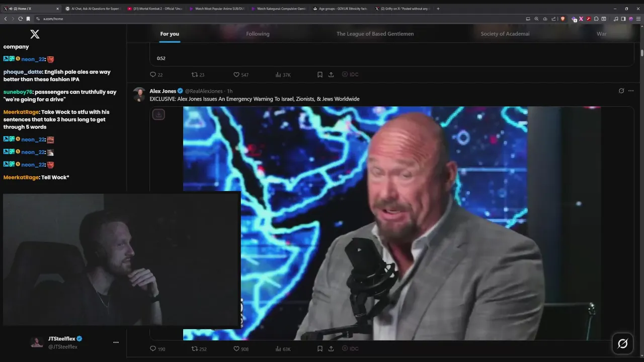
Task: Select the For you timeline tab
Action: pyautogui.click(x=170, y=34)
